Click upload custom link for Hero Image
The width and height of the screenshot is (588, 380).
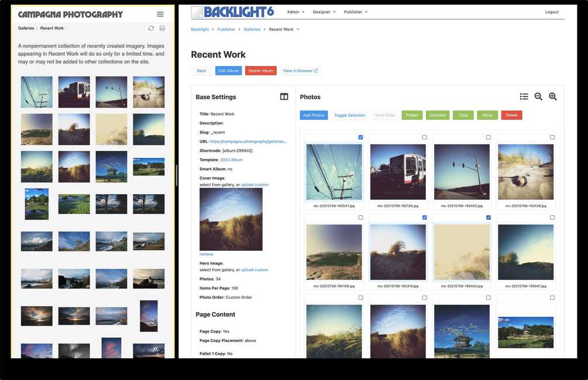pyautogui.click(x=255, y=270)
